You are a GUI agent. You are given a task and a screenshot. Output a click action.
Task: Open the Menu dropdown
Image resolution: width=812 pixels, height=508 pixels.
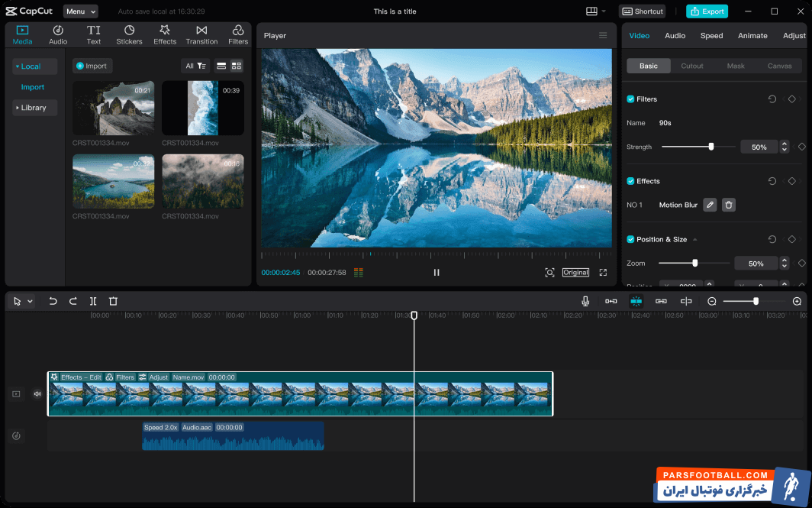(80, 11)
